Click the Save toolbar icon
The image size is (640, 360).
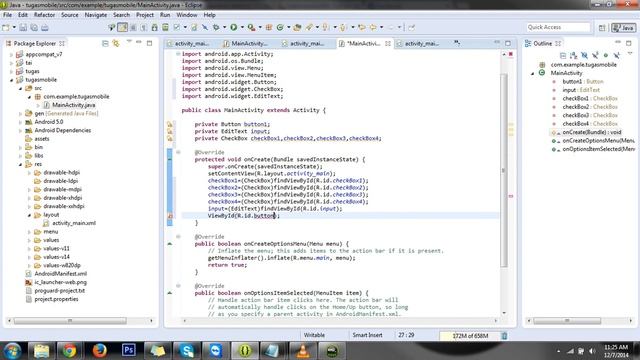point(23,27)
